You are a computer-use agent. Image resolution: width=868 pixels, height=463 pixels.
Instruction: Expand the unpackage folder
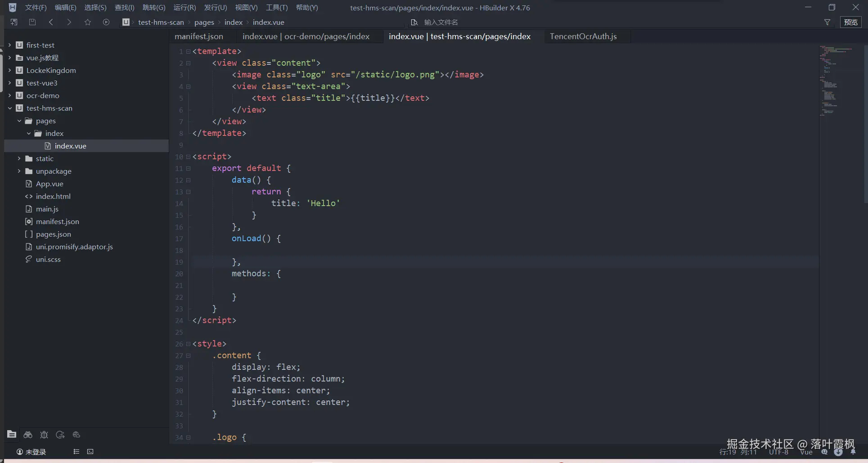pyautogui.click(x=19, y=171)
